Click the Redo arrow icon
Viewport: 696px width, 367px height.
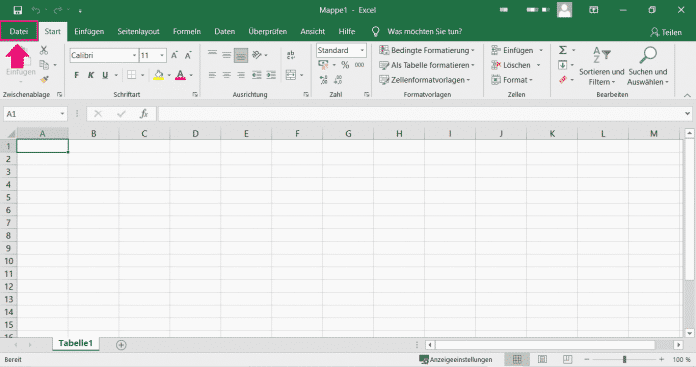[58, 10]
